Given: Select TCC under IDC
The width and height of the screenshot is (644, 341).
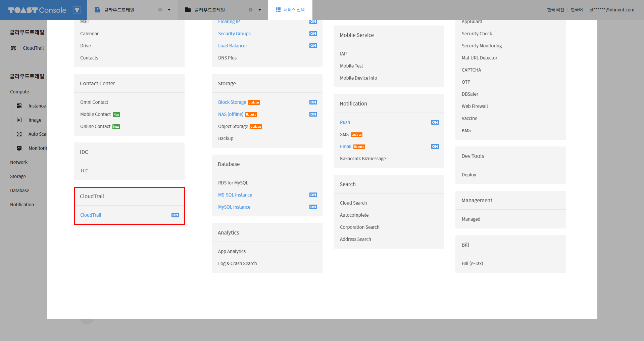Looking at the screenshot, I should (x=84, y=171).
